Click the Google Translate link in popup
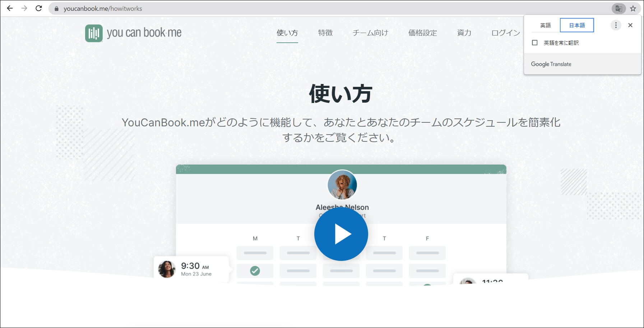The image size is (644, 328). (x=551, y=64)
